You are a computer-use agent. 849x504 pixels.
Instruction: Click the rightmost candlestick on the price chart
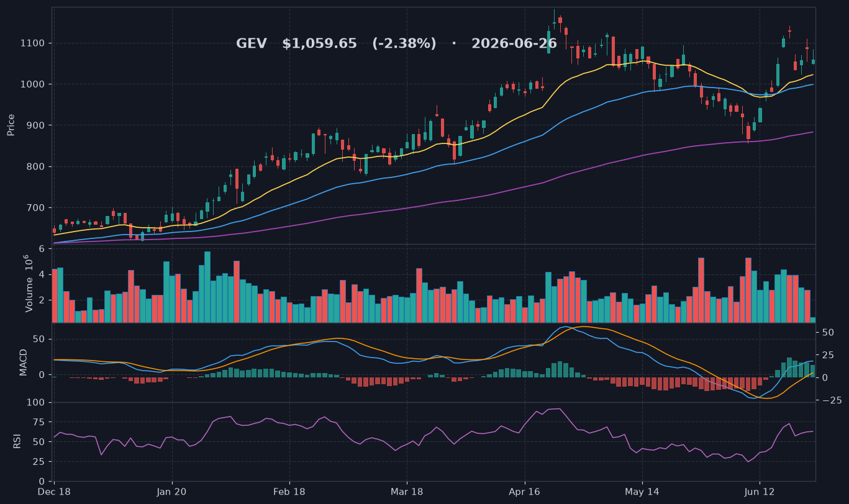(x=813, y=61)
